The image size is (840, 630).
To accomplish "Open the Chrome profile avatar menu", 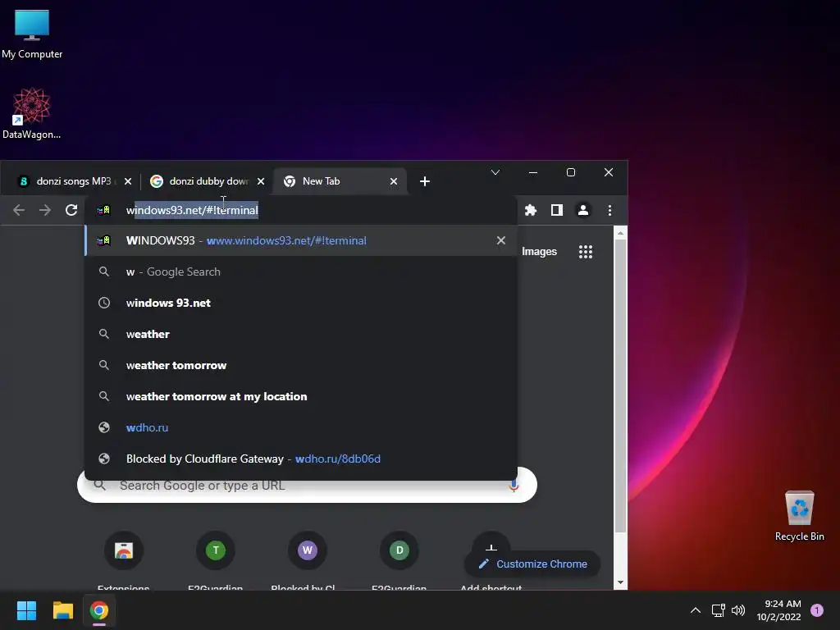I will [583, 210].
